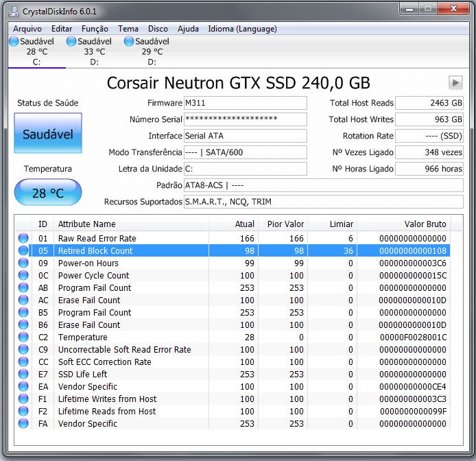Click the Total Host Reads 2463 GB value
The height and width of the screenshot is (461, 476).
(x=429, y=103)
